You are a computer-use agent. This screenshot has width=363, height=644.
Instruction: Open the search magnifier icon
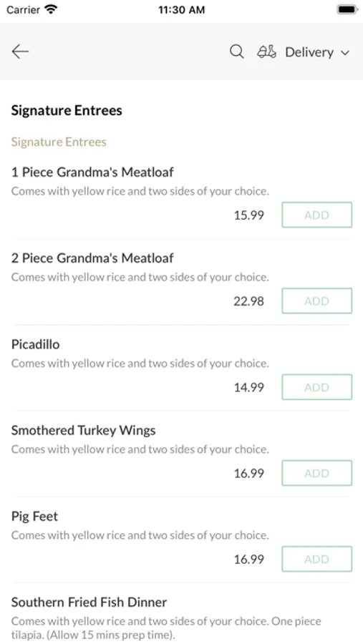pyautogui.click(x=236, y=52)
